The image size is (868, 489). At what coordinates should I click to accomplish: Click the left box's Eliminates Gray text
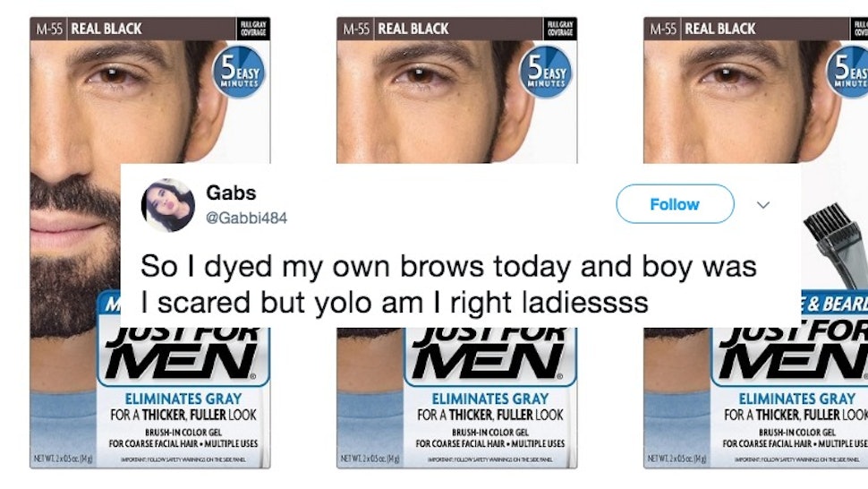coord(183,399)
